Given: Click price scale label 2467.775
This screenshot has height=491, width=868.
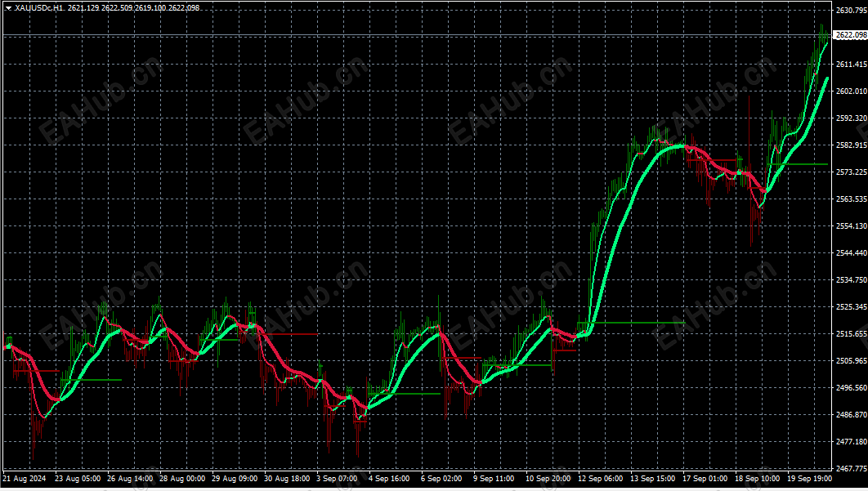Looking at the screenshot, I should 852,468.
